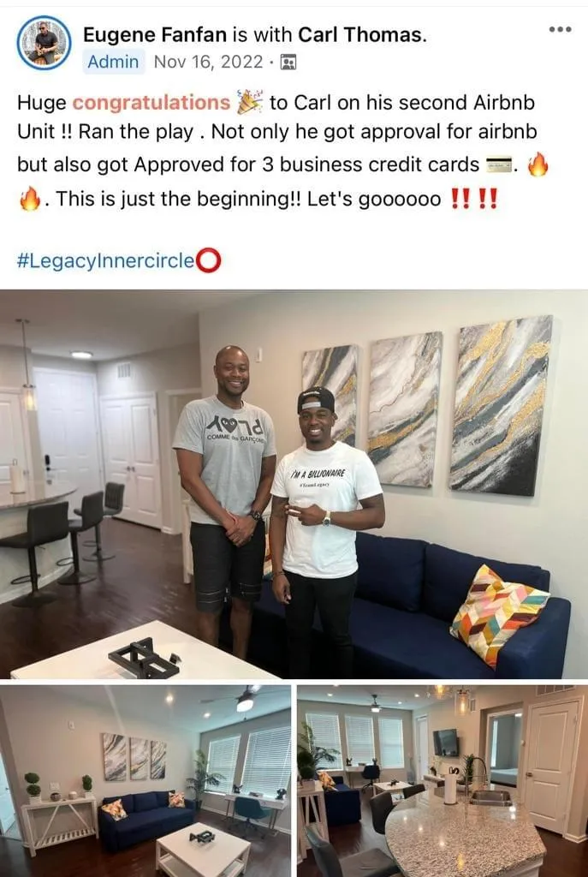This screenshot has height=877, width=588.
Task: Open Eugene Fanfan's profile from his name
Action: 155,35
